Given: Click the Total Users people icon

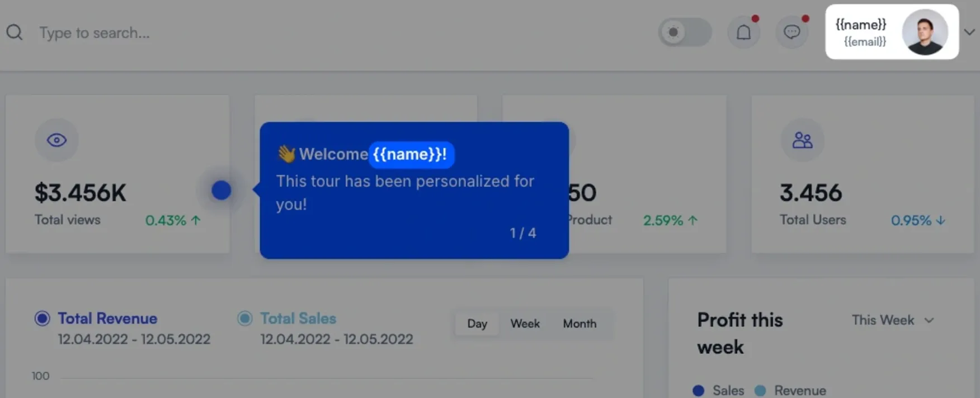Looking at the screenshot, I should point(802,140).
